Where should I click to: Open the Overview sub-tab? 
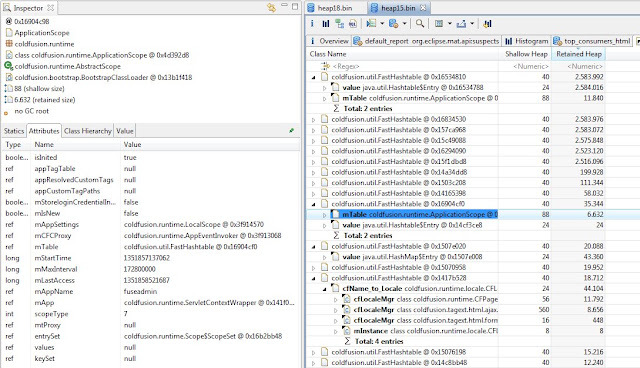click(329, 41)
